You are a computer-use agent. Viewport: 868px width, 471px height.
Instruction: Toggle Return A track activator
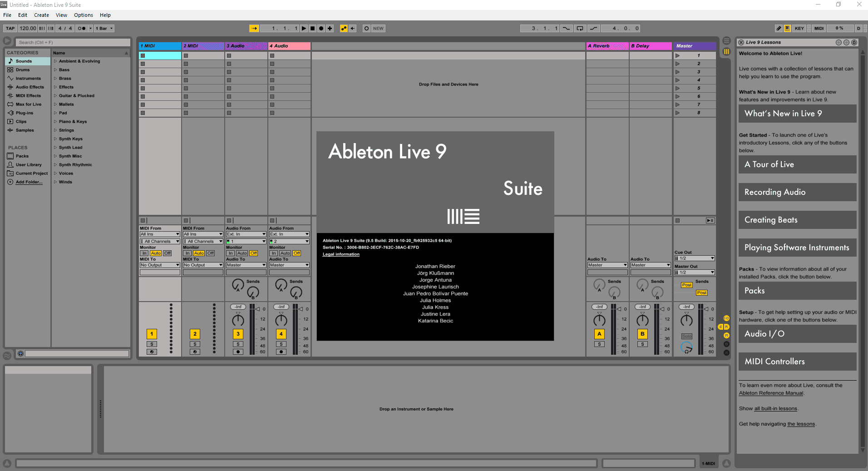click(x=599, y=334)
